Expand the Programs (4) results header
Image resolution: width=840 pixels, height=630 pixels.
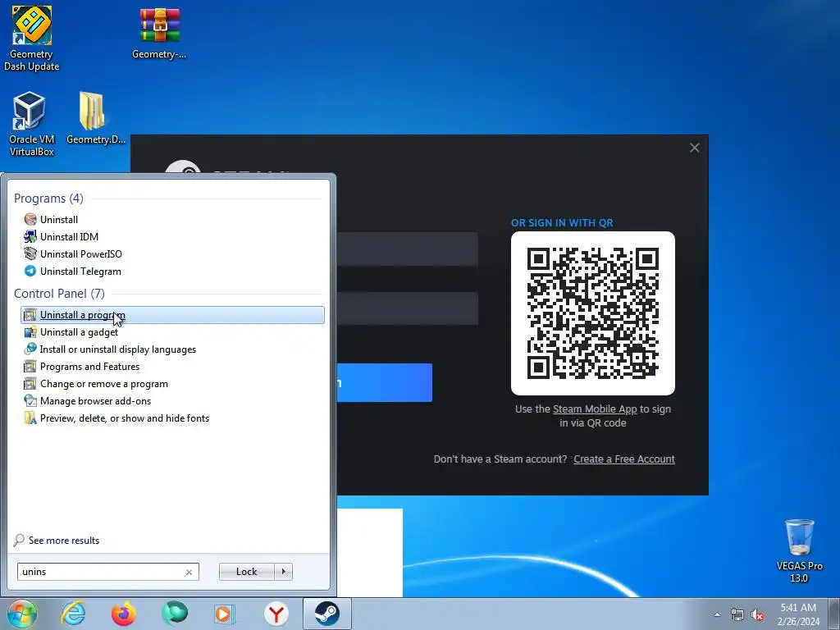[48, 199]
